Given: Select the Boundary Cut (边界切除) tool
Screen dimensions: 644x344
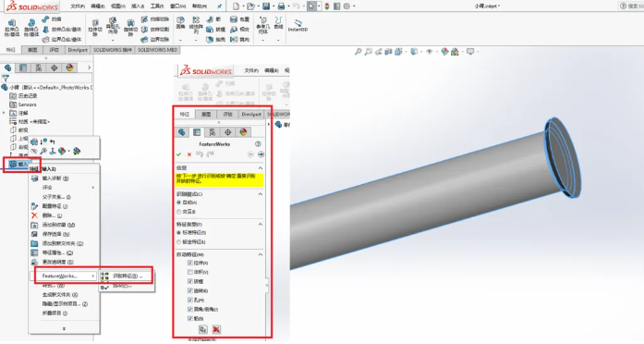Looking at the screenshot, I should 155,40.
